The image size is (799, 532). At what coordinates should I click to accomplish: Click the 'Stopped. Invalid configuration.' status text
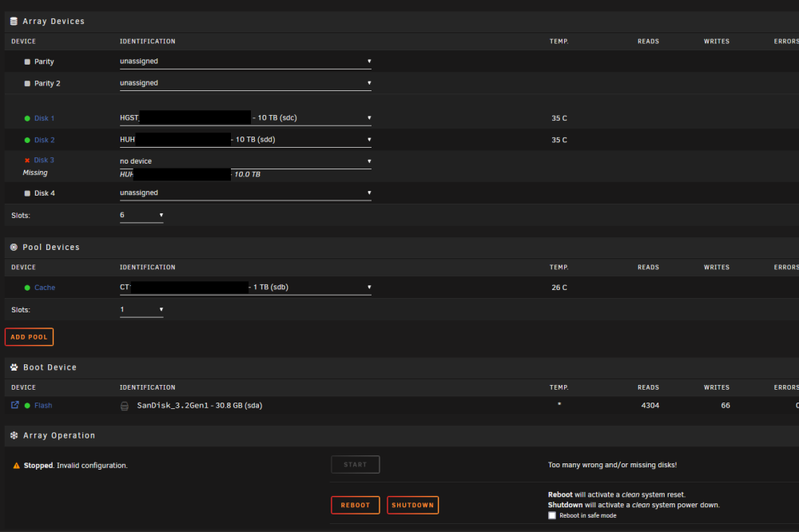click(x=75, y=466)
